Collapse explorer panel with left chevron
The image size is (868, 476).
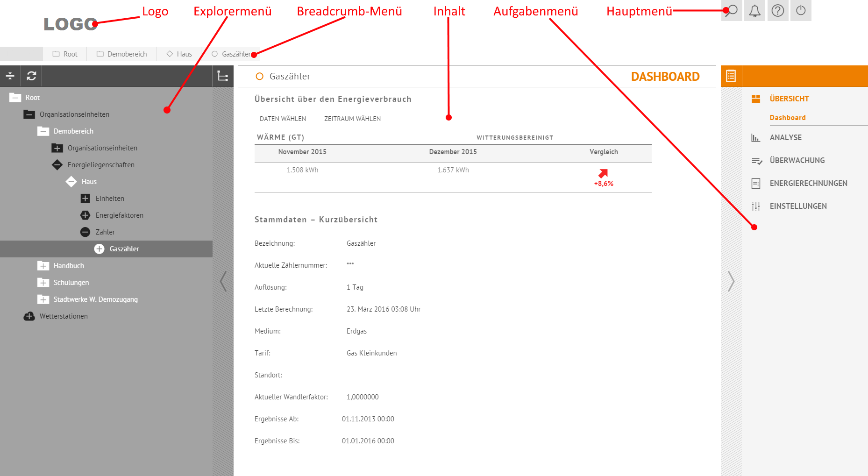[223, 281]
